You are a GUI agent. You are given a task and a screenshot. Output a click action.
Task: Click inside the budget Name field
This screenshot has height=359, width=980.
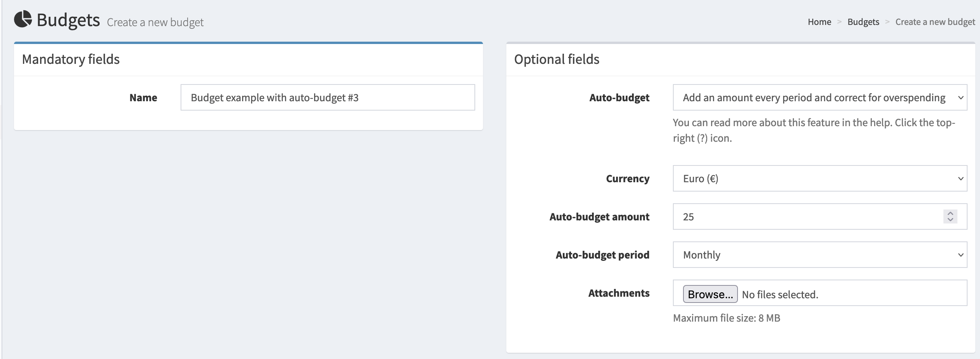click(x=328, y=97)
